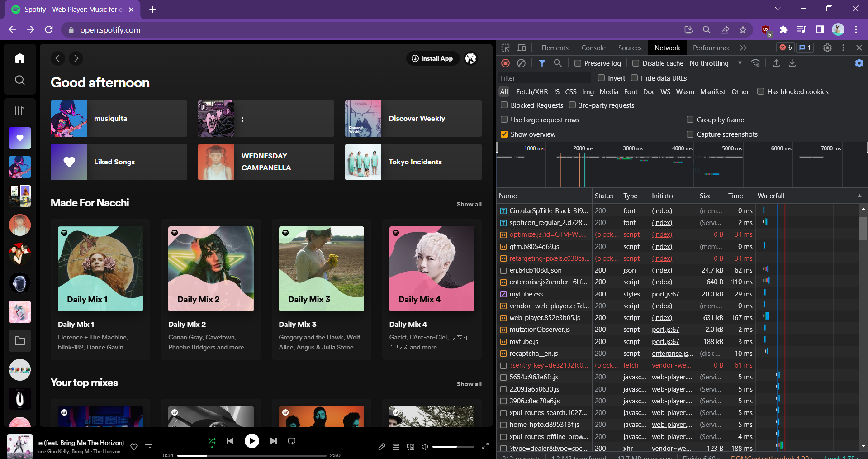Check the Disable cache option

[x=636, y=63]
